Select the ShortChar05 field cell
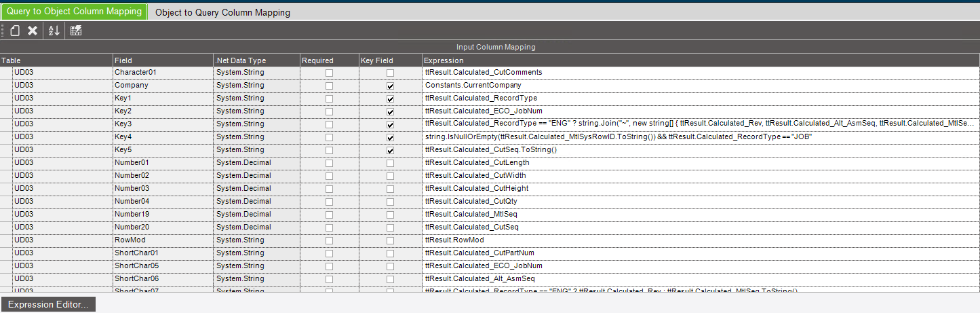The height and width of the screenshot is (313, 980). click(x=163, y=266)
